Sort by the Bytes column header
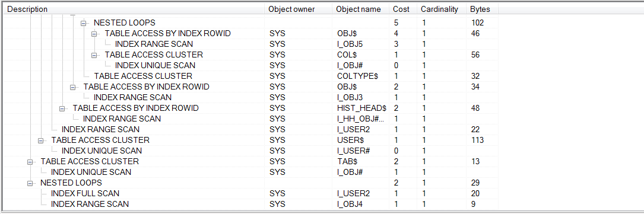644x214 pixels. click(482, 9)
